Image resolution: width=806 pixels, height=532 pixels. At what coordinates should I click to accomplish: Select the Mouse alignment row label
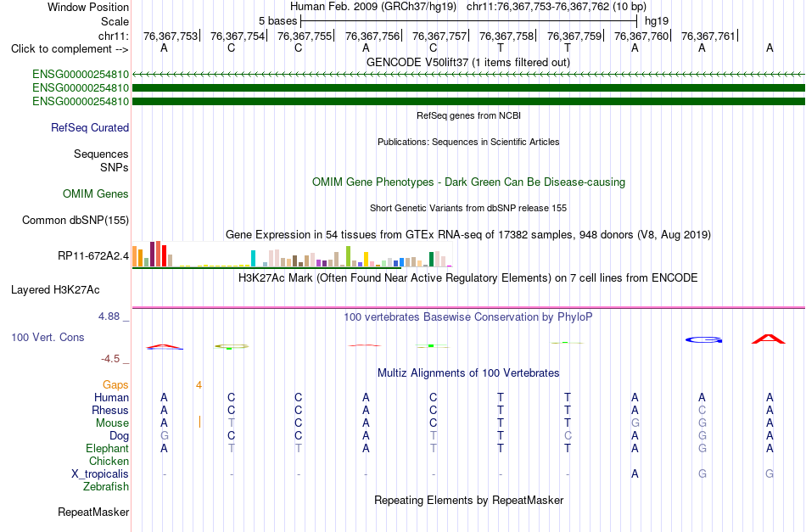click(x=112, y=423)
